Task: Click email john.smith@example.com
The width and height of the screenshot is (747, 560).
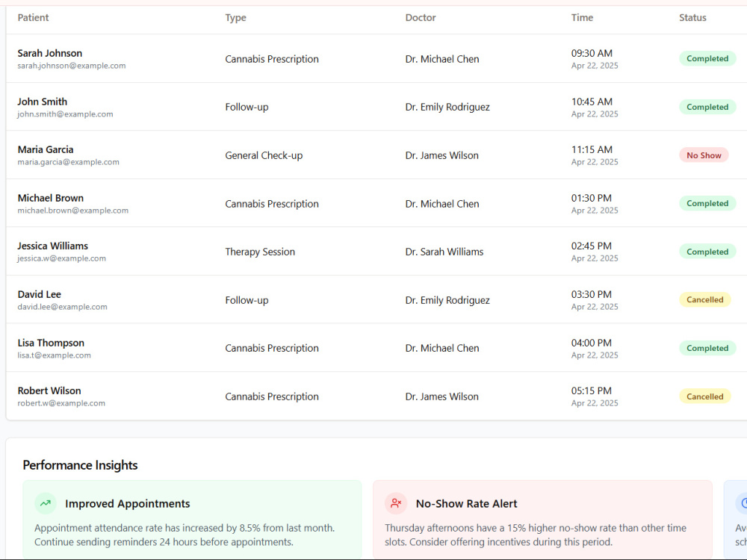Action: pos(65,114)
